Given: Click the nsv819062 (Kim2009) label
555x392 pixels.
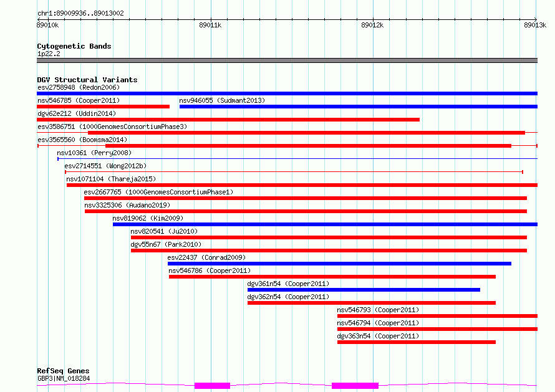Looking at the screenshot, I should pyautogui.click(x=148, y=218).
